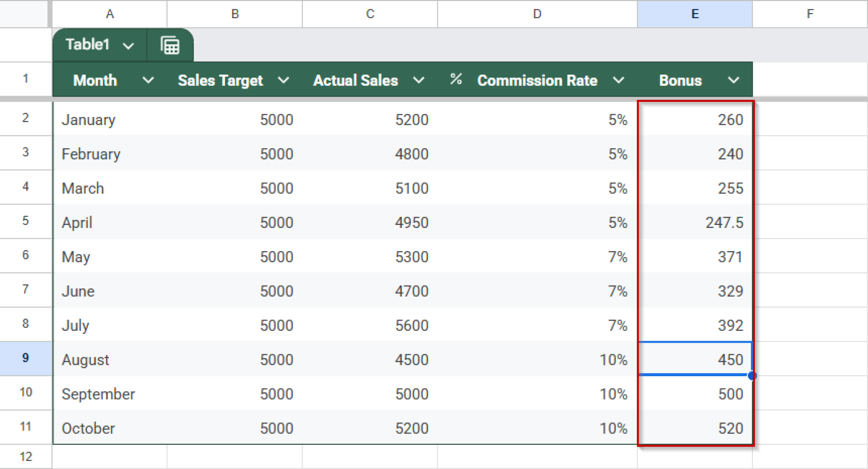Viewport: 868px width, 469px height.
Task: Select row 9 header
Action: 25,358
